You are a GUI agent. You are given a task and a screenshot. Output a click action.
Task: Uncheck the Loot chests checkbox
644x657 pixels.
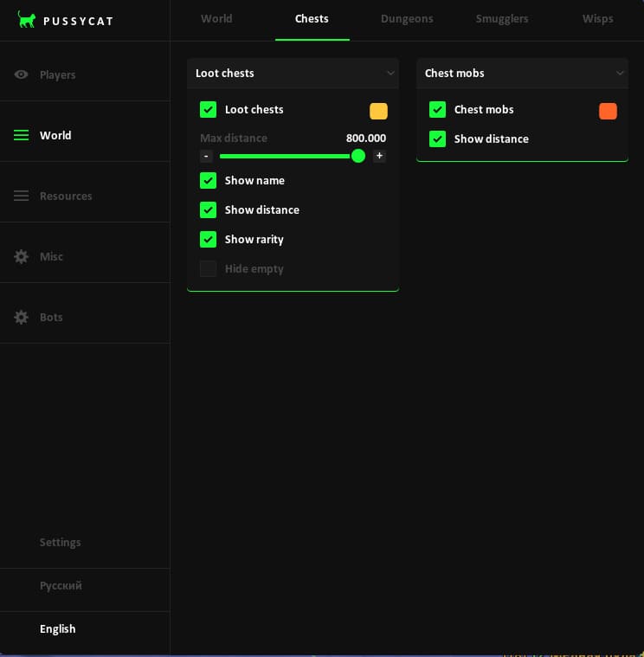[209, 110]
